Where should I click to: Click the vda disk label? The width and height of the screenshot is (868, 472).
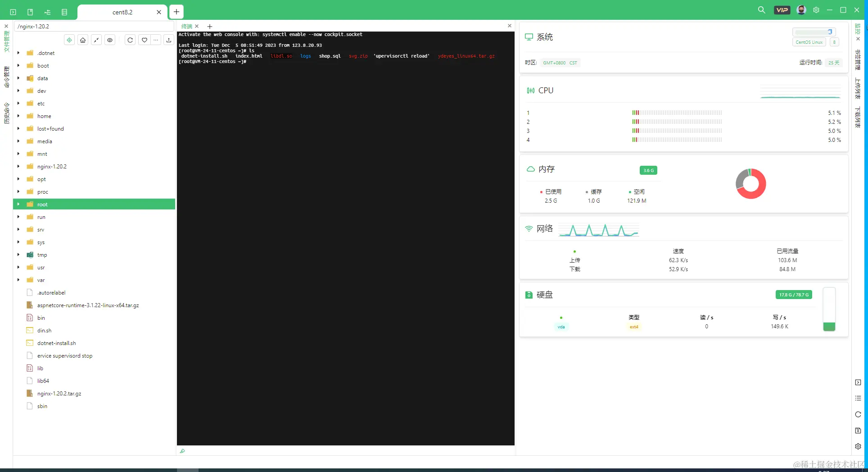(561, 327)
